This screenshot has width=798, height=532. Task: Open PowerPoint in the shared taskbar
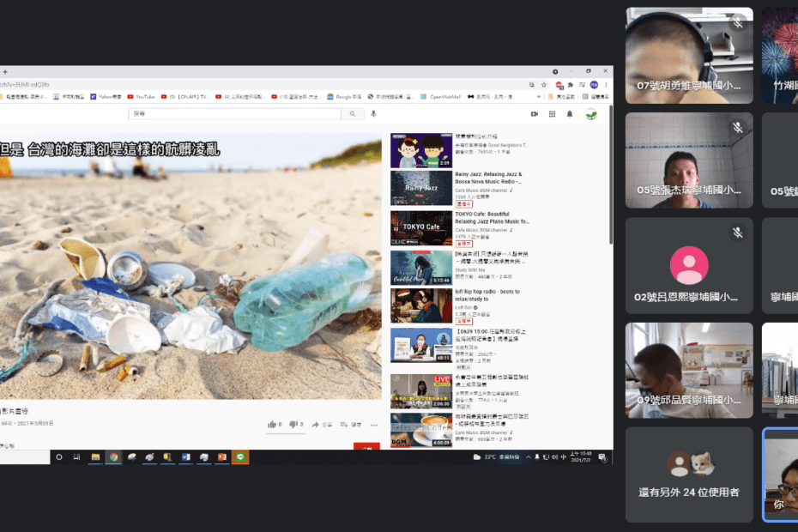click(x=222, y=457)
